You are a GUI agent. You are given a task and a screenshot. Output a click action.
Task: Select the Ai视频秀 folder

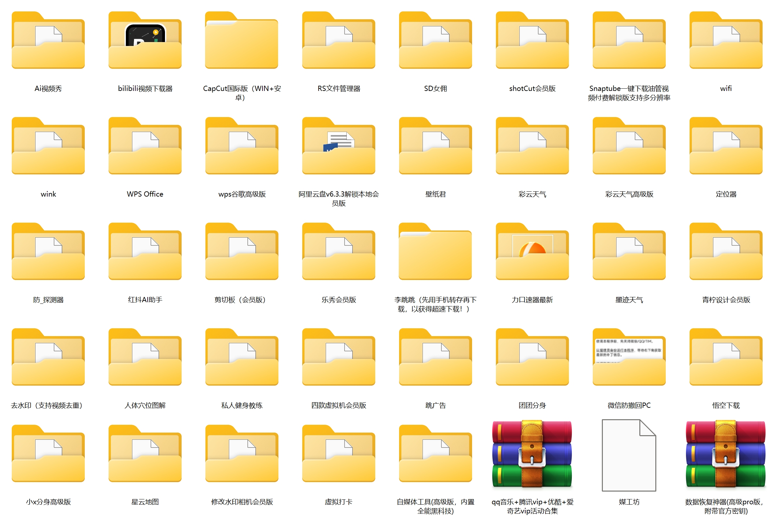point(48,41)
